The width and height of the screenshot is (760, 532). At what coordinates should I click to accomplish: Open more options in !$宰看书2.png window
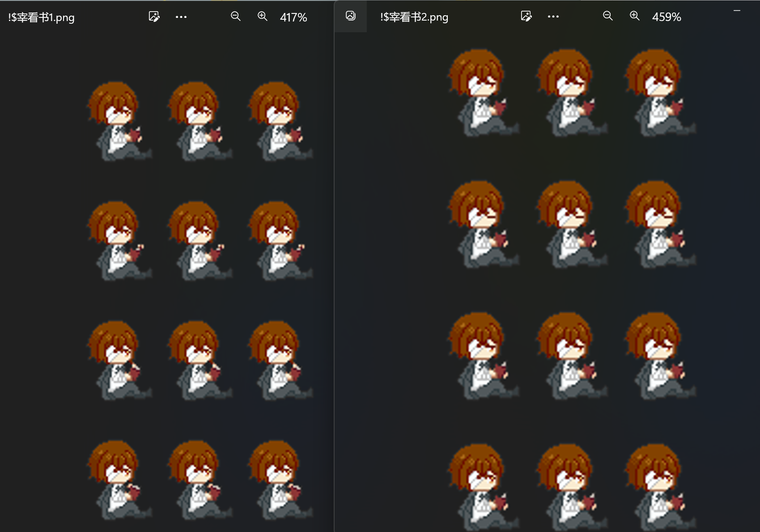pyautogui.click(x=553, y=17)
